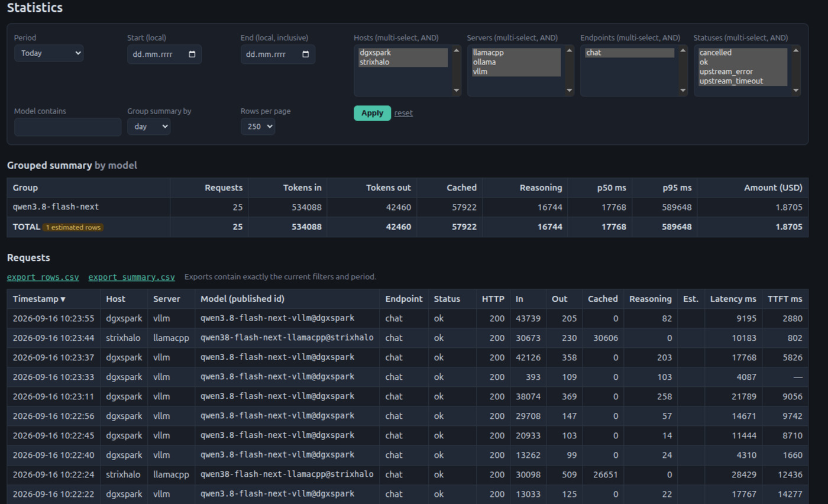Click Hosts list scroll down arrow

pos(456,91)
